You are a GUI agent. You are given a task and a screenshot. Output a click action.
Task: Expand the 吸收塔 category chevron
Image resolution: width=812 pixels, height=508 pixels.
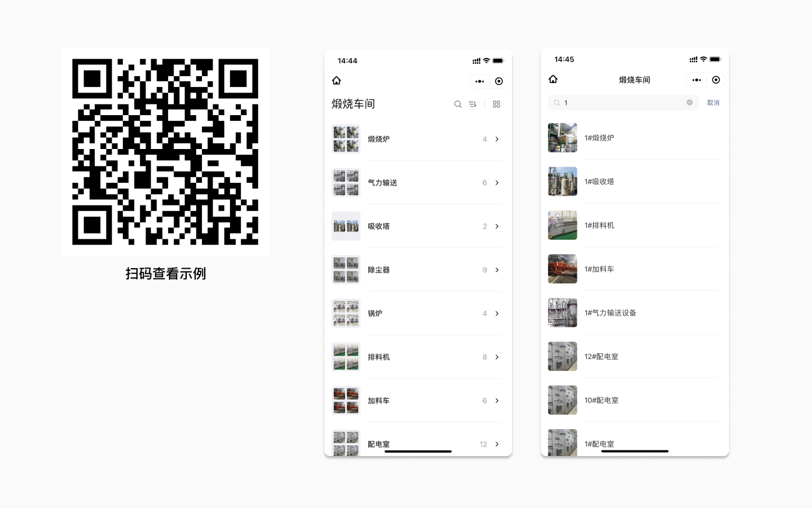coord(497,226)
